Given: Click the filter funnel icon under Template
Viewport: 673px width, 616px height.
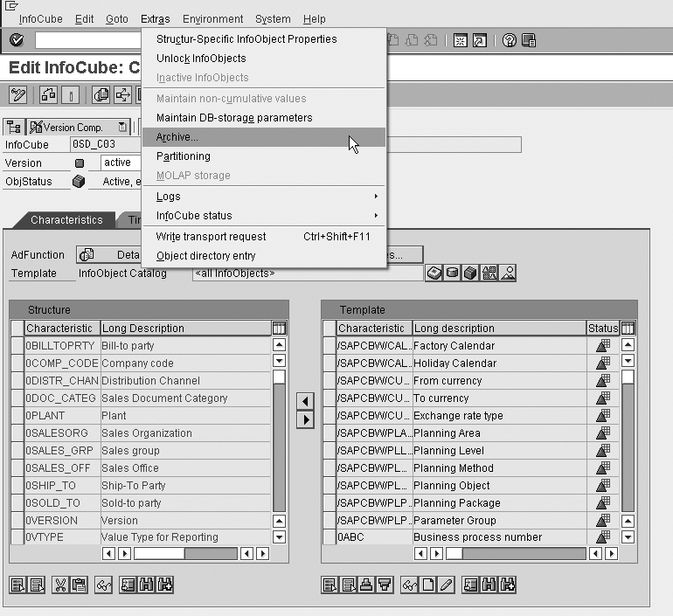Looking at the screenshot, I should 385,585.
